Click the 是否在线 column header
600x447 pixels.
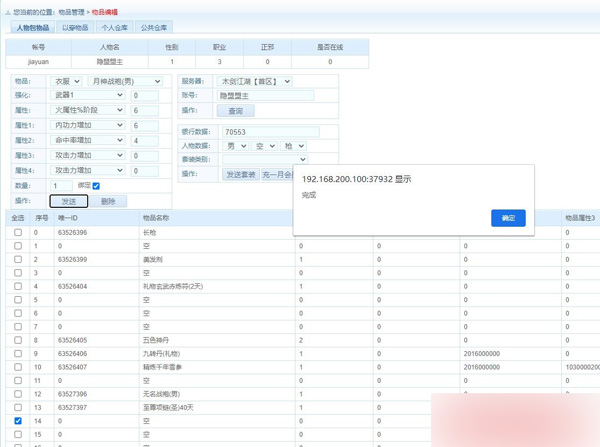330,47
